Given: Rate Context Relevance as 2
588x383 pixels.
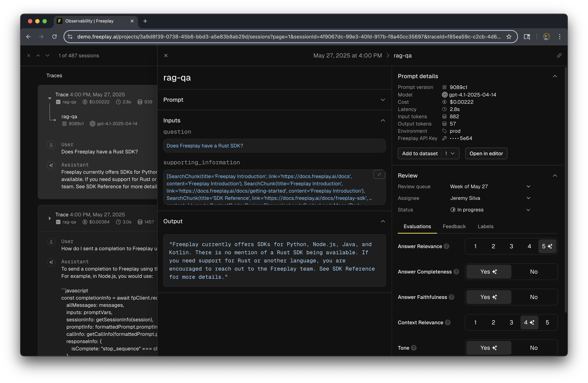Looking at the screenshot, I should (493, 322).
